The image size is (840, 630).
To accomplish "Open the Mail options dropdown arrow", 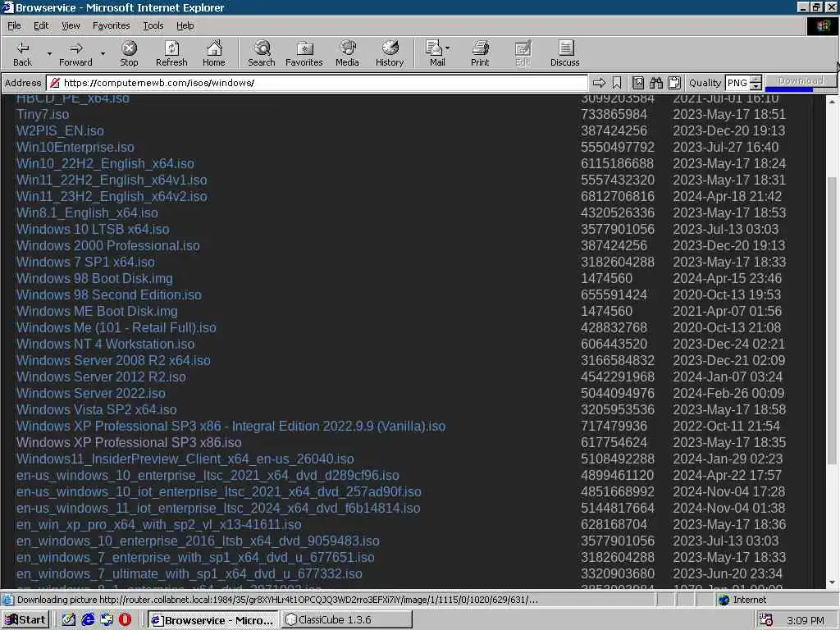I will (x=447, y=48).
